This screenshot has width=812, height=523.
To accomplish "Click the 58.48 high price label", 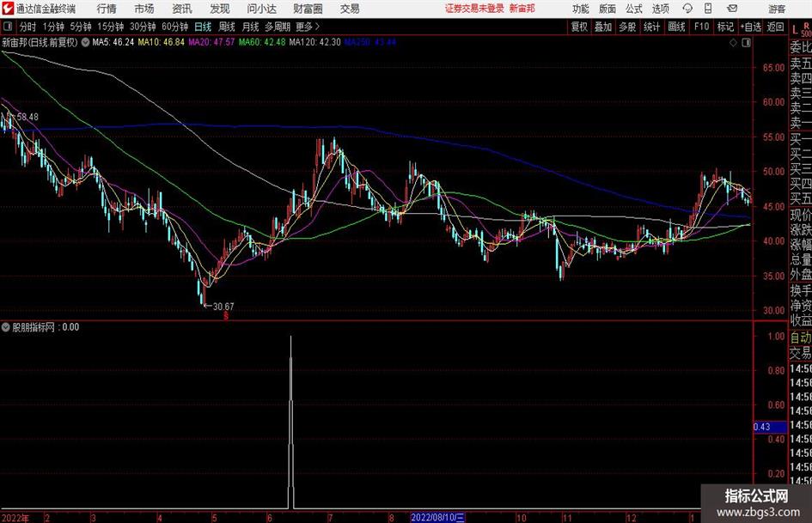I will tap(27, 117).
